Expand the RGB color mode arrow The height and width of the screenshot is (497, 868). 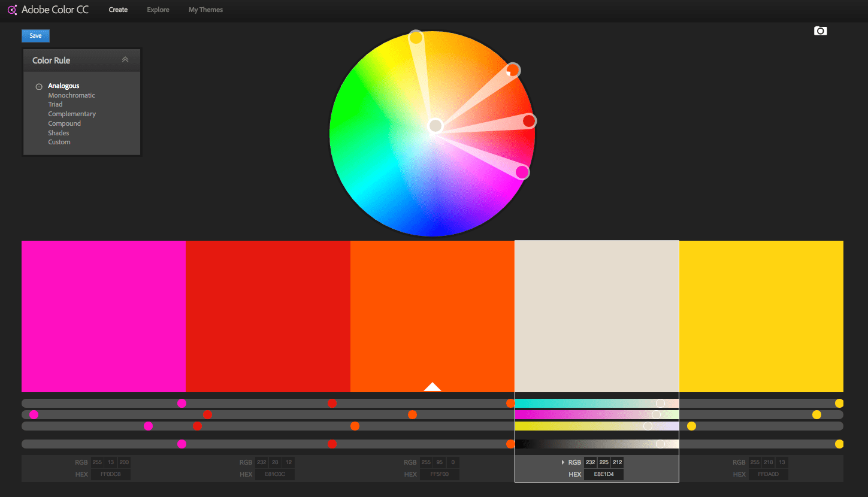tap(562, 462)
